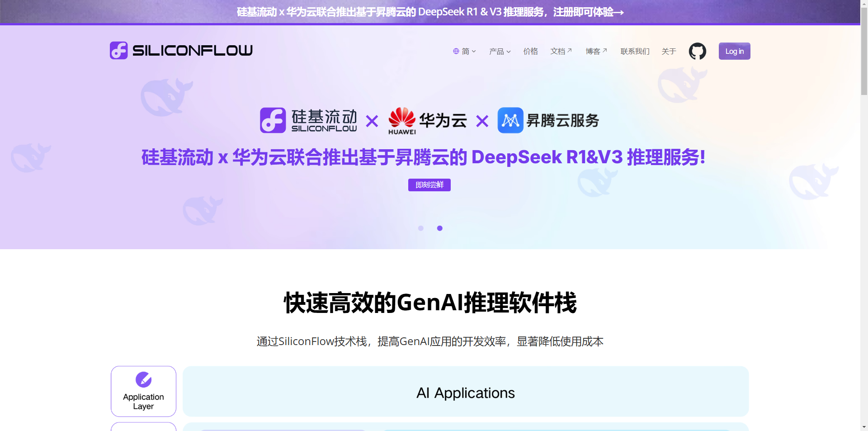The width and height of the screenshot is (868, 431).
Task: Click the 硅基流动 purple banner logo
Action: (x=273, y=120)
